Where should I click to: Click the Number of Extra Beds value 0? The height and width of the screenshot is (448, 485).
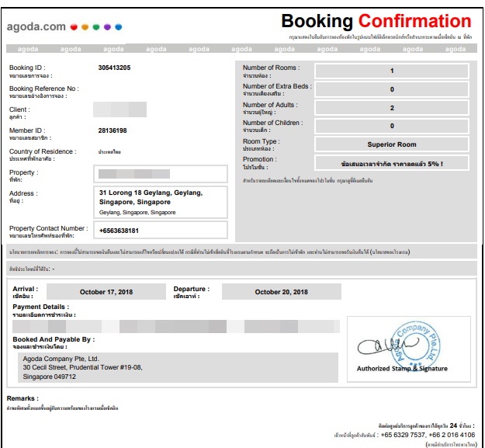pos(392,89)
